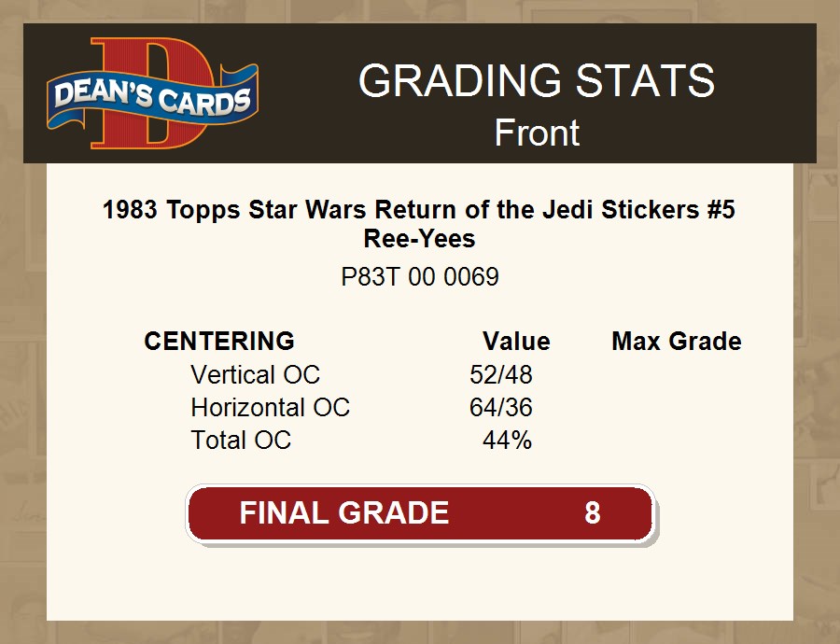Select the Ree-Yees card name
840x644 pixels.
(x=419, y=239)
